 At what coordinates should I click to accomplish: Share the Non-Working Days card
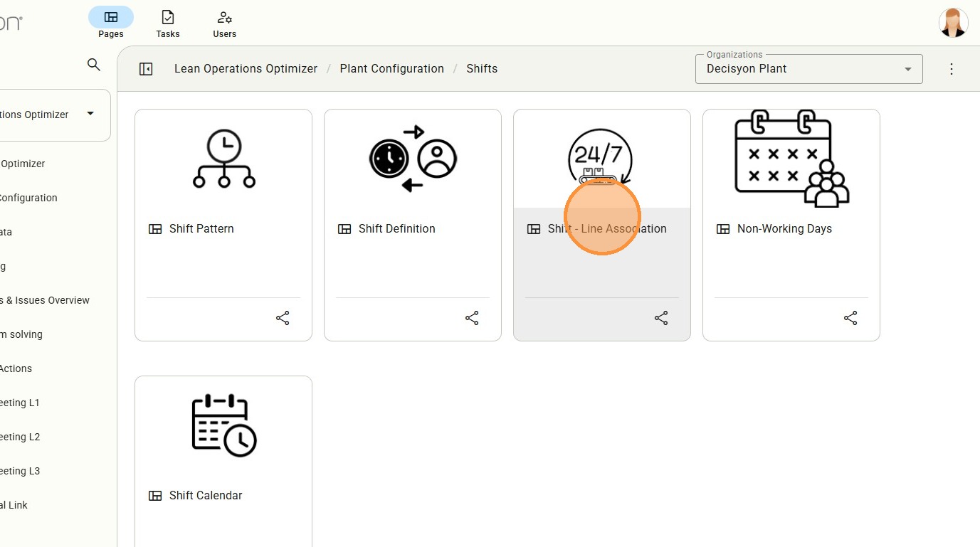(850, 318)
